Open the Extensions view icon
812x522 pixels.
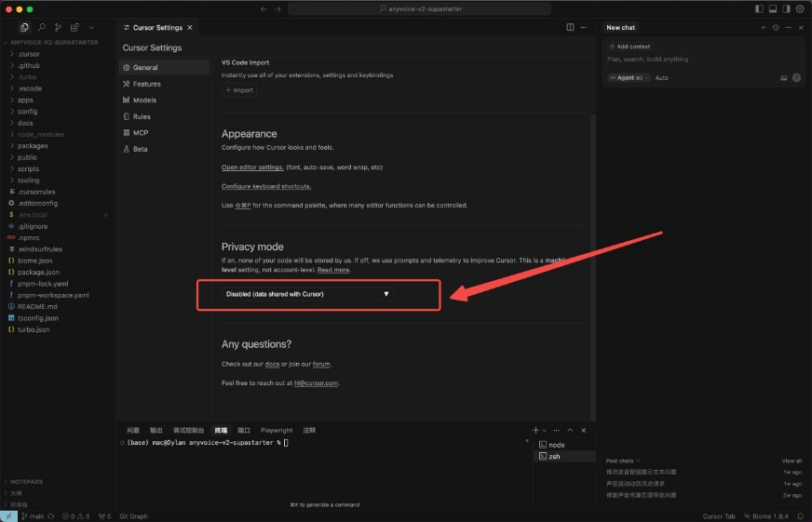74,28
